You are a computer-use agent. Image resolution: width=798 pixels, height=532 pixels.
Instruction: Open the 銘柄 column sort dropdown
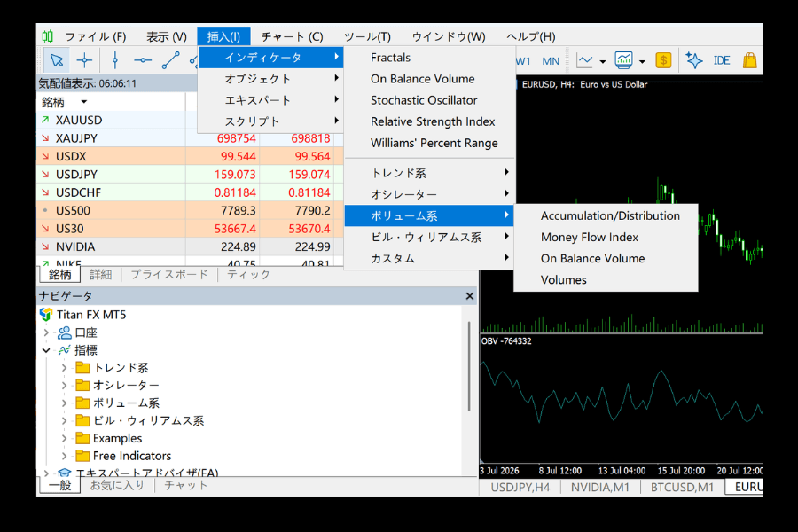point(84,102)
